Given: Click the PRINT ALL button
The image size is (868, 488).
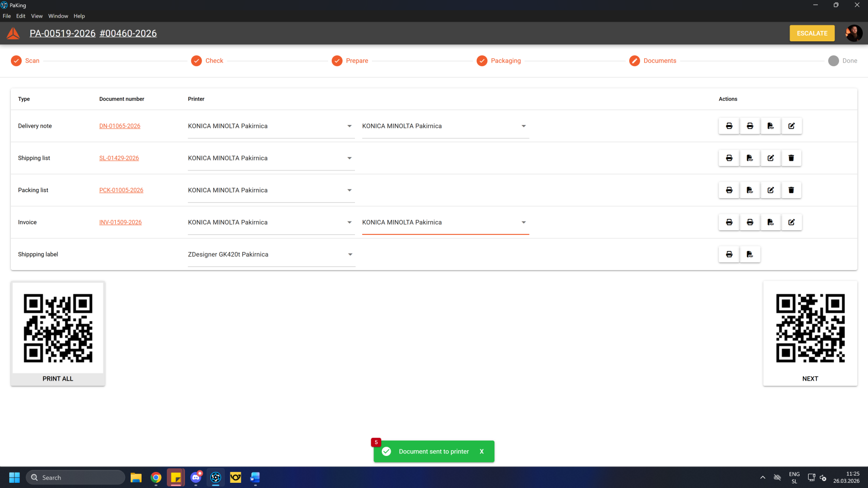Looking at the screenshot, I should pyautogui.click(x=58, y=334).
